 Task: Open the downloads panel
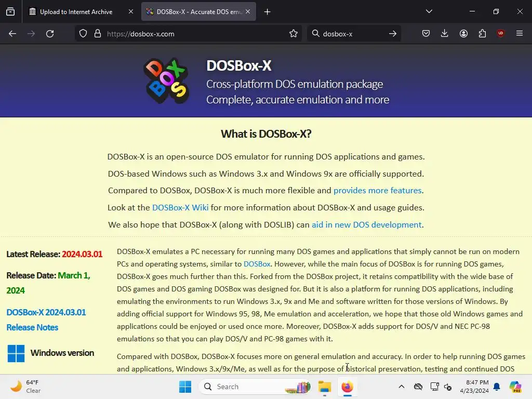click(x=445, y=33)
